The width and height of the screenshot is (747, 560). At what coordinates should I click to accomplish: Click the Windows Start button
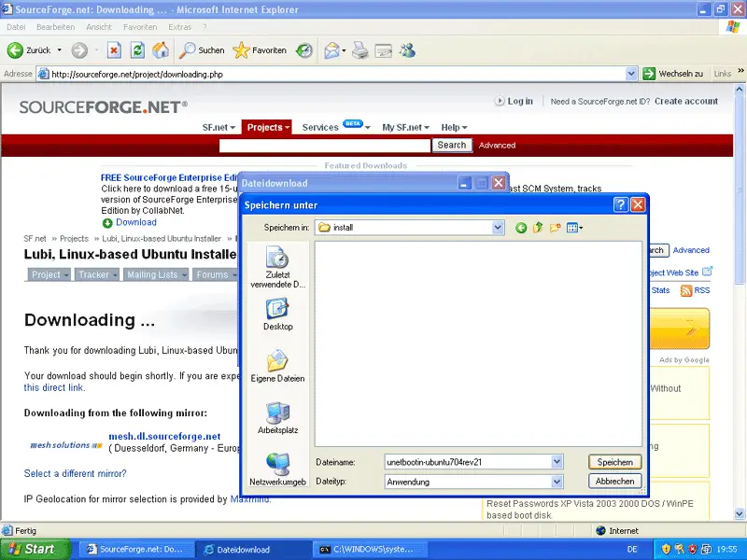[35, 549]
